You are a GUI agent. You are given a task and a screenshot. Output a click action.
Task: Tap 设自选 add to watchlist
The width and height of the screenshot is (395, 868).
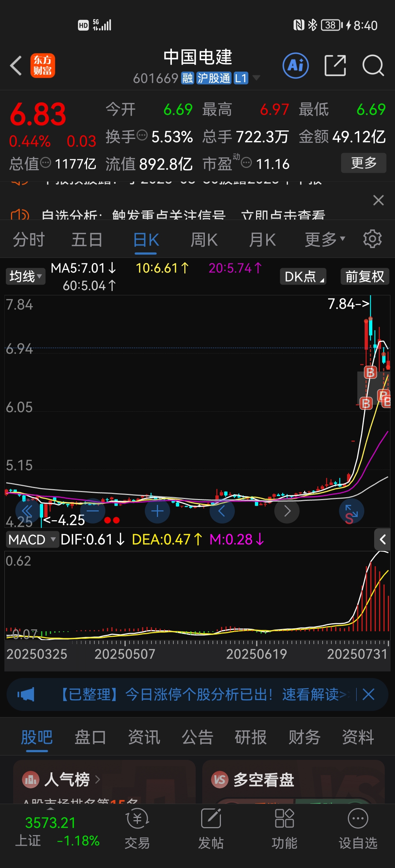[x=358, y=829]
